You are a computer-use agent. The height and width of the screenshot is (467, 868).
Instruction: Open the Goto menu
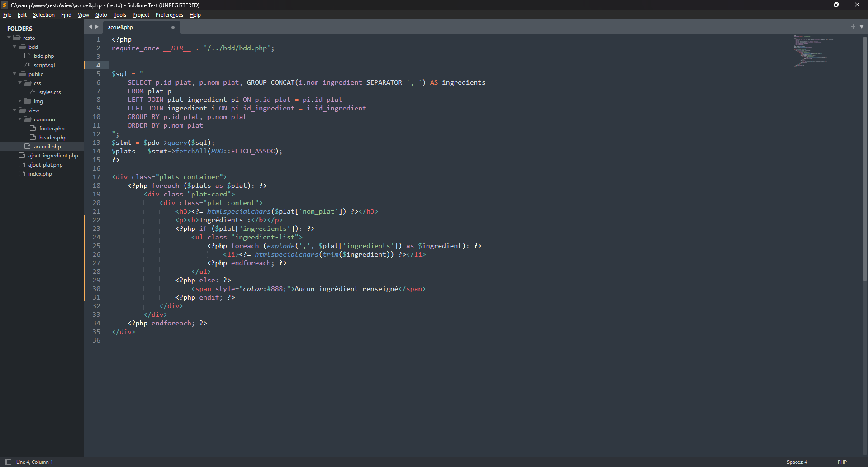(101, 15)
